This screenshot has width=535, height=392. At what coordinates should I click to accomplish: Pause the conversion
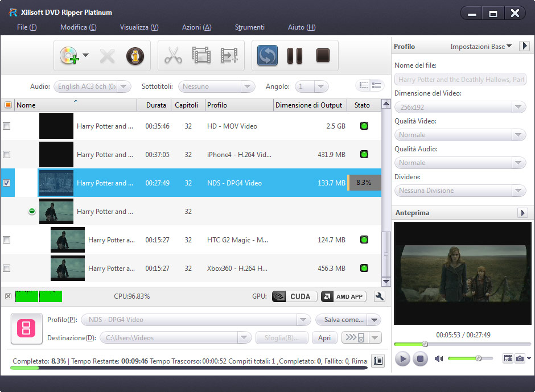point(295,56)
